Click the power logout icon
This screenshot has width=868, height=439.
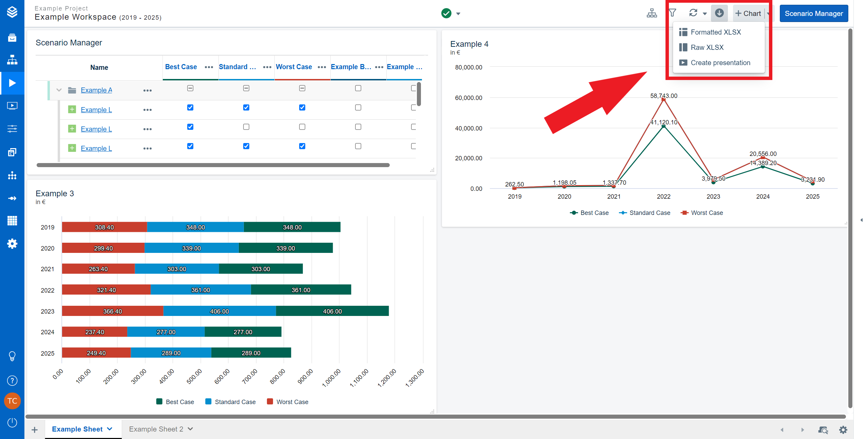[12, 422]
